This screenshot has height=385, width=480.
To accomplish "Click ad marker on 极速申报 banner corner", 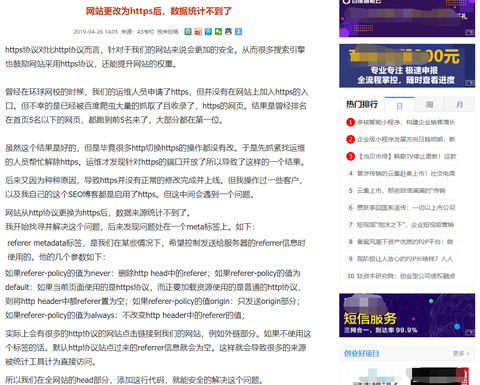I will 470,82.
